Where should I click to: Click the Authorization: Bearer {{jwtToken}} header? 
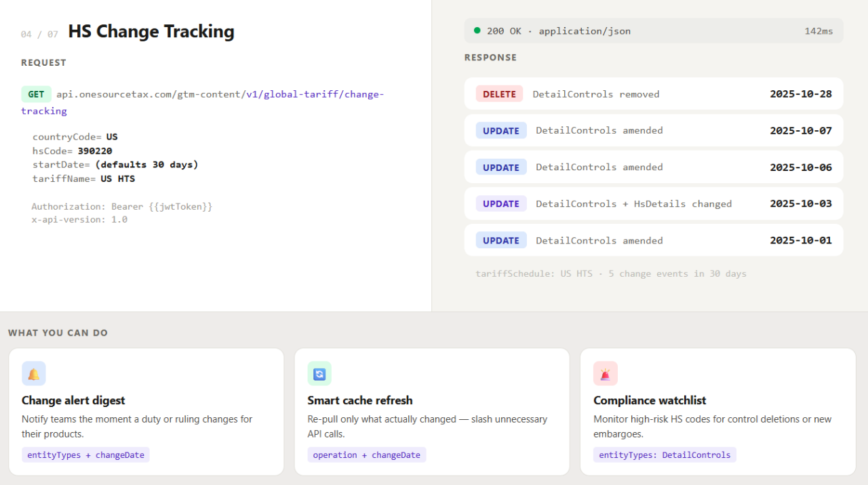pos(122,206)
